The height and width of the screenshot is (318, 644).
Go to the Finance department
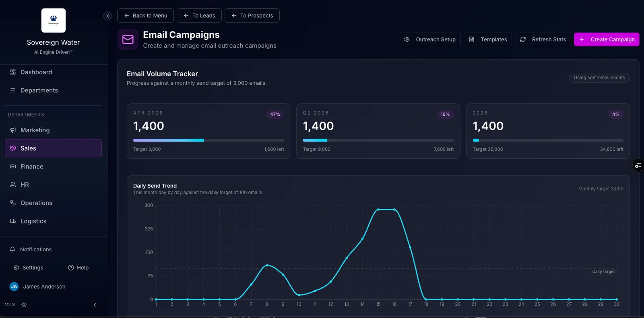click(x=32, y=166)
